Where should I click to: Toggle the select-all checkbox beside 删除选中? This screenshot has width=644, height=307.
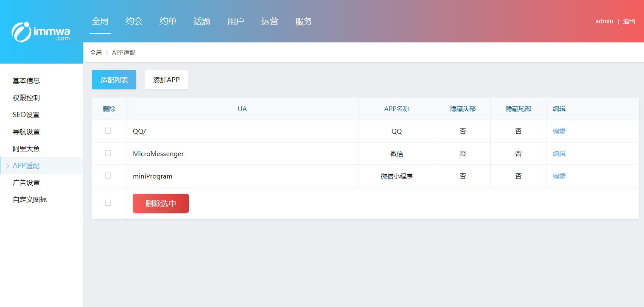click(108, 203)
